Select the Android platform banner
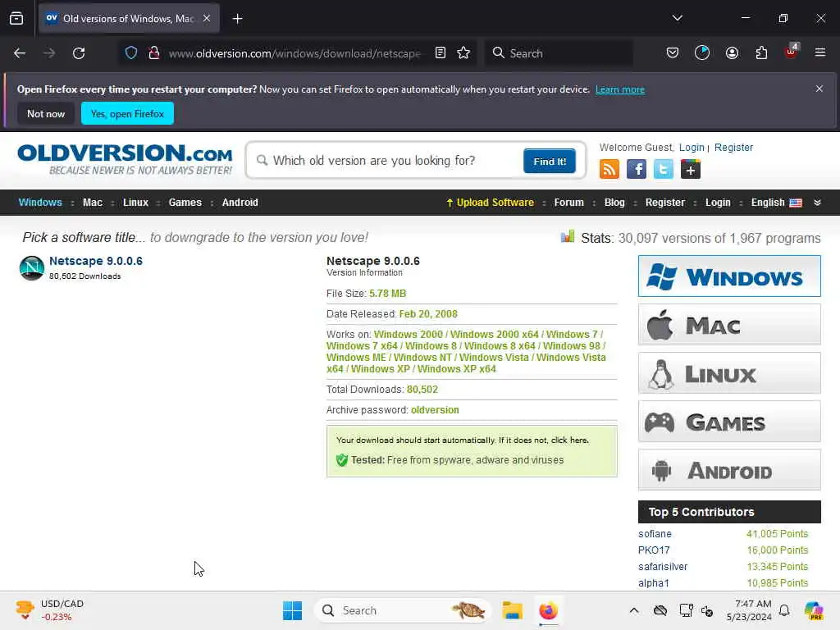This screenshot has width=840, height=630. (x=729, y=470)
